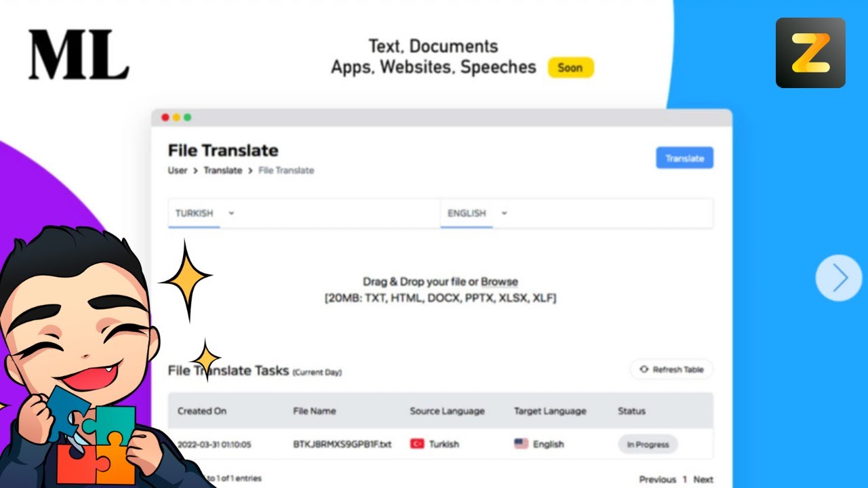The width and height of the screenshot is (868, 488).
Task: Click the Status column header
Action: [x=631, y=411]
